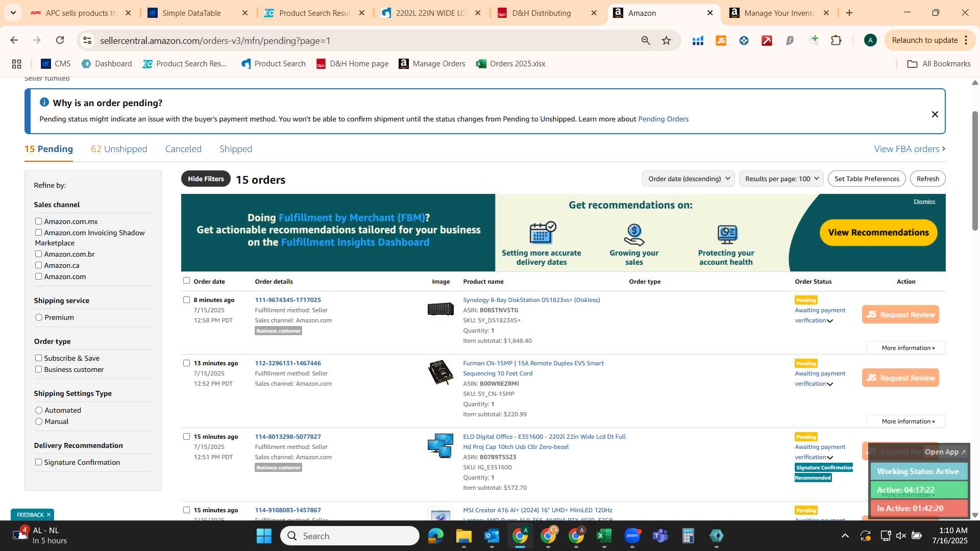This screenshot has width=980, height=551.
Task: Click the blue info icon in banner
Action: click(44, 103)
